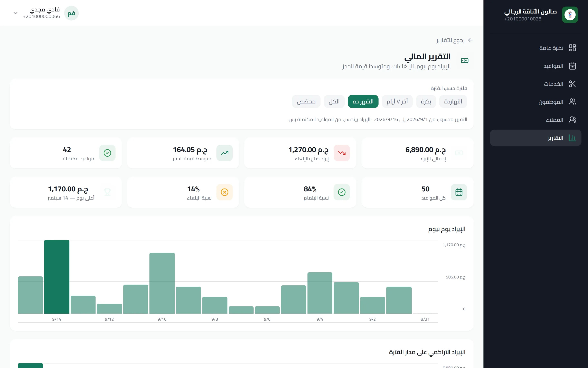The width and height of the screenshot is (588, 368).
Task: Click the back arrow next to رجوع للتقارير
Action: coord(470,40)
